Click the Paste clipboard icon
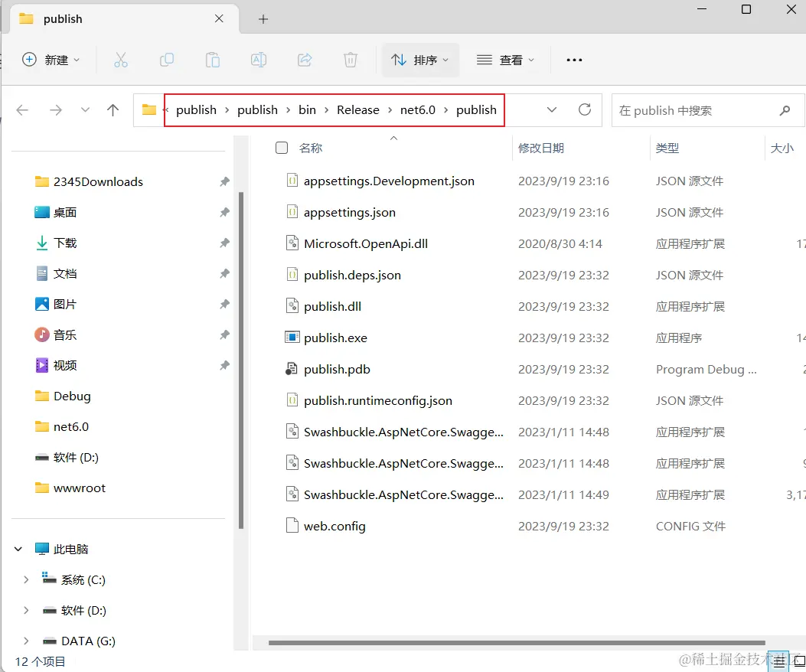Viewport: 806px width, 672px height. click(x=212, y=60)
